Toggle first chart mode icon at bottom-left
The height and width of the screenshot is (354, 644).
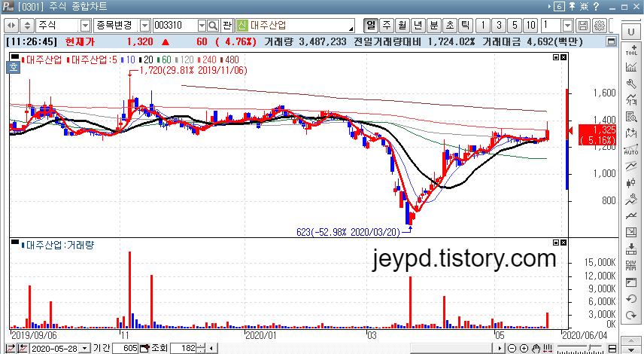point(11,349)
